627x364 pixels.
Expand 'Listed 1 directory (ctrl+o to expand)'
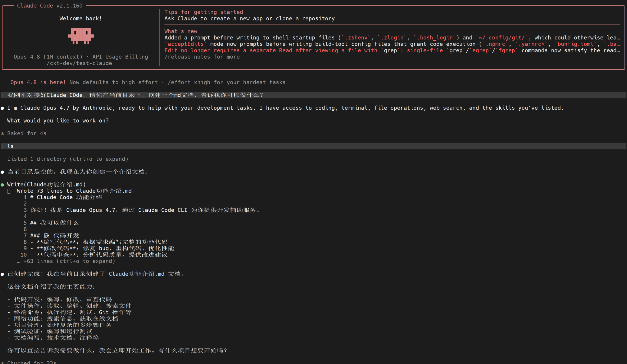click(68, 159)
